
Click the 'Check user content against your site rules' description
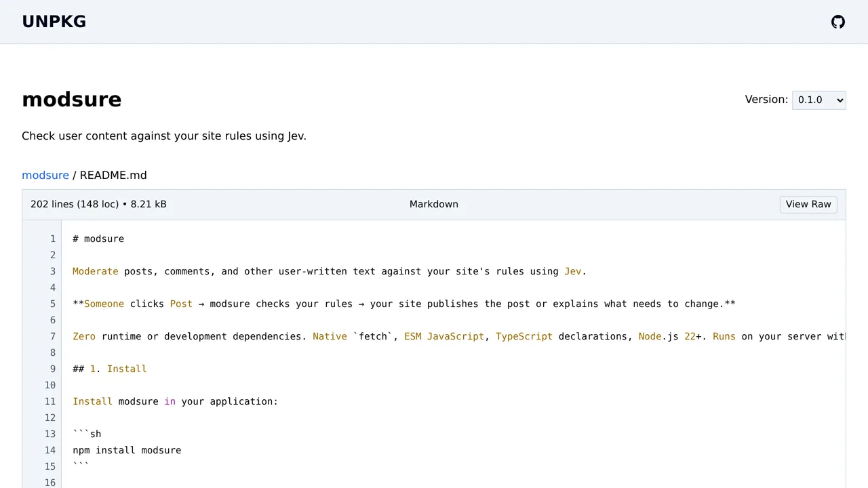point(164,136)
